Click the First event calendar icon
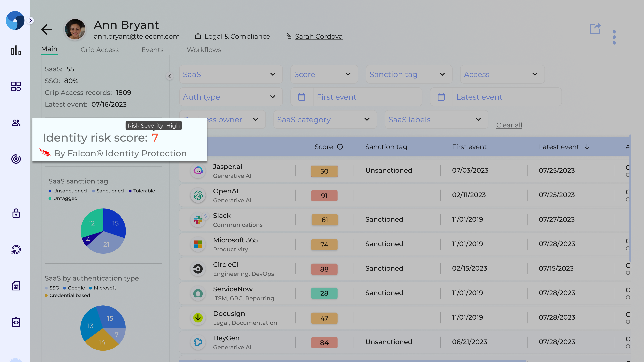The height and width of the screenshot is (362, 644). pos(302,97)
